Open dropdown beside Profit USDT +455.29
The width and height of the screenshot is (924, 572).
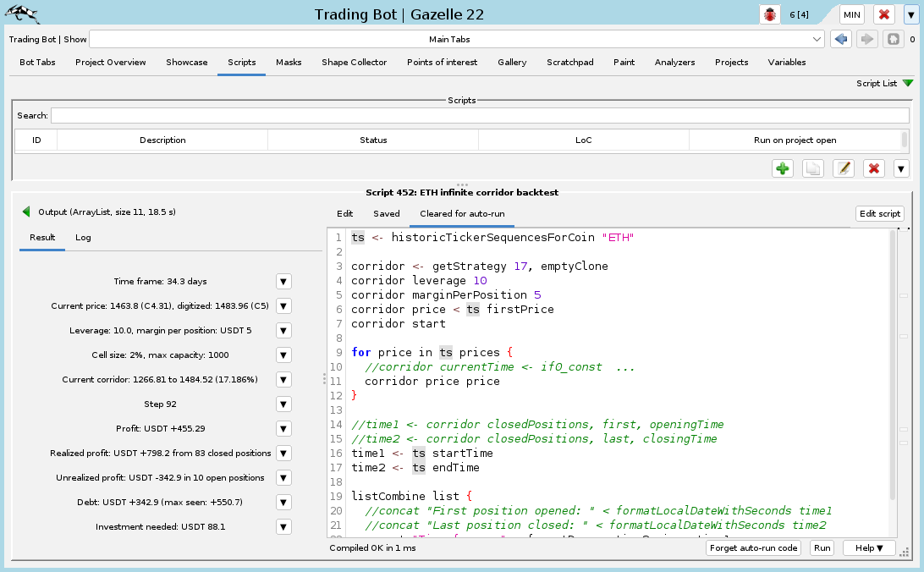[x=284, y=429]
